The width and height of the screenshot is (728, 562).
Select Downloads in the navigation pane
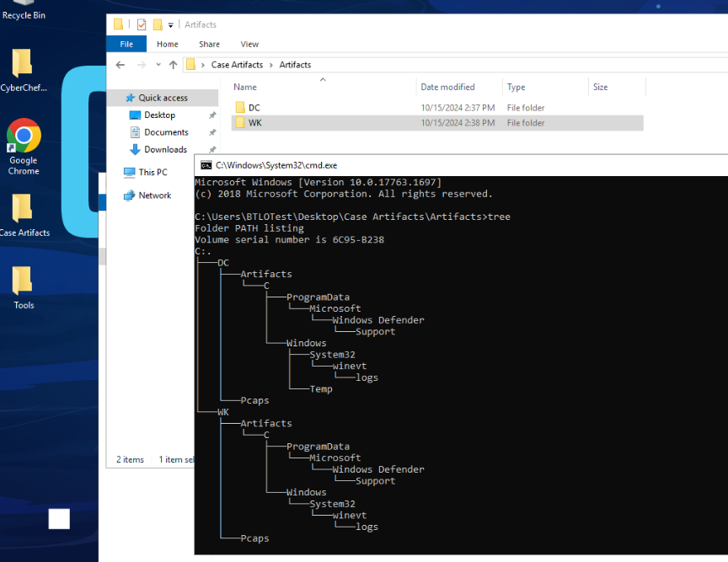tap(165, 149)
